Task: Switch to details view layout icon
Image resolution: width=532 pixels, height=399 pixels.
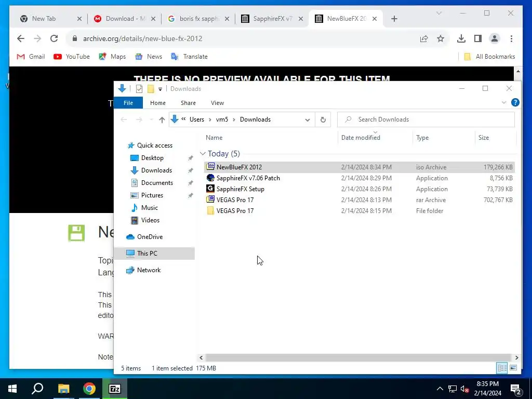Action: pos(502,368)
